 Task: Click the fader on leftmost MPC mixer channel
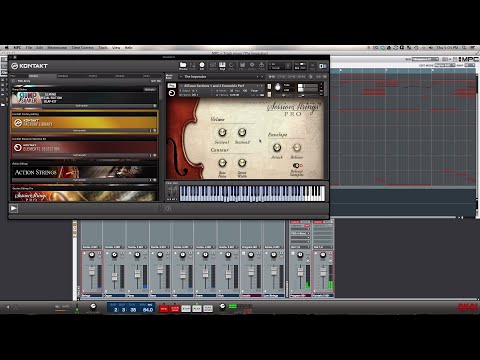click(x=92, y=270)
